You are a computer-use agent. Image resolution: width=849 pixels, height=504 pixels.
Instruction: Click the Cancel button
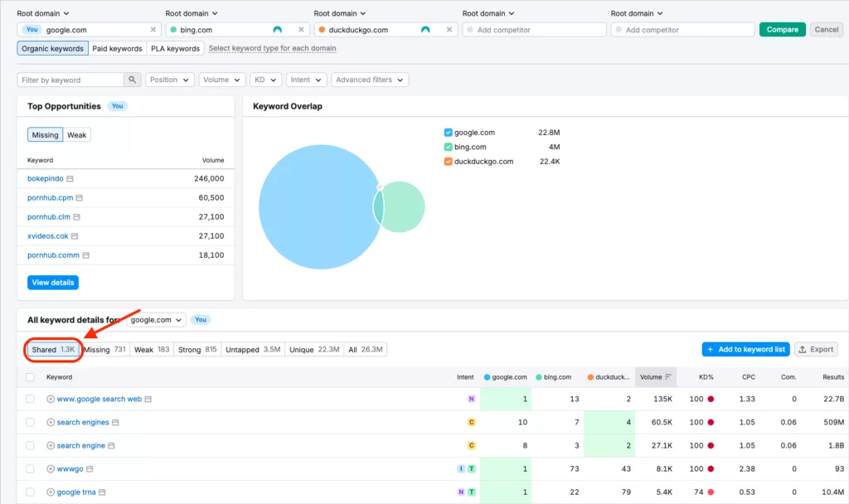point(827,29)
